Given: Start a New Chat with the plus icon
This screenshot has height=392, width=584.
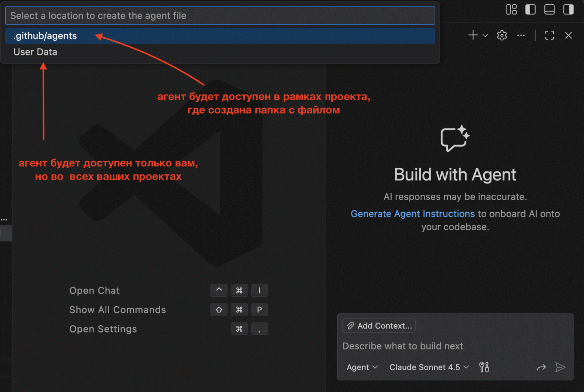Looking at the screenshot, I should (473, 35).
